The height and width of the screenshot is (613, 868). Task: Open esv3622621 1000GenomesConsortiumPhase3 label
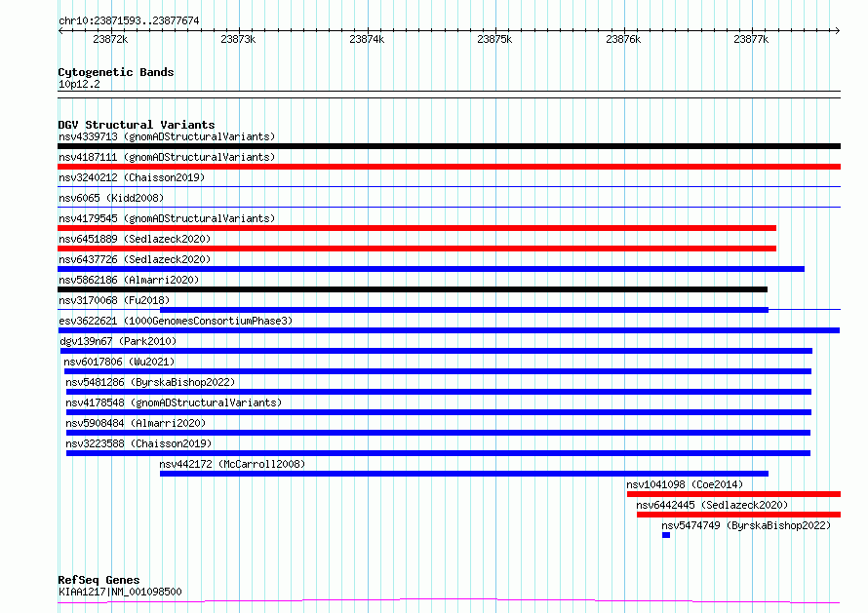click(x=176, y=321)
